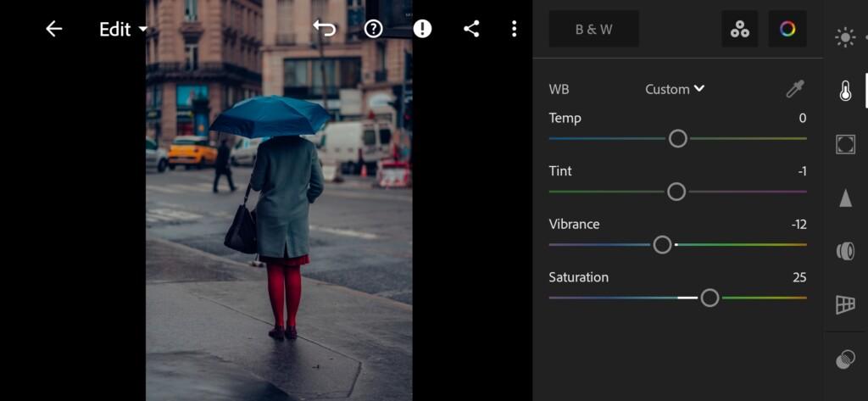Open the color mix wheel icon
This screenshot has height=401, width=868.
(x=787, y=30)
